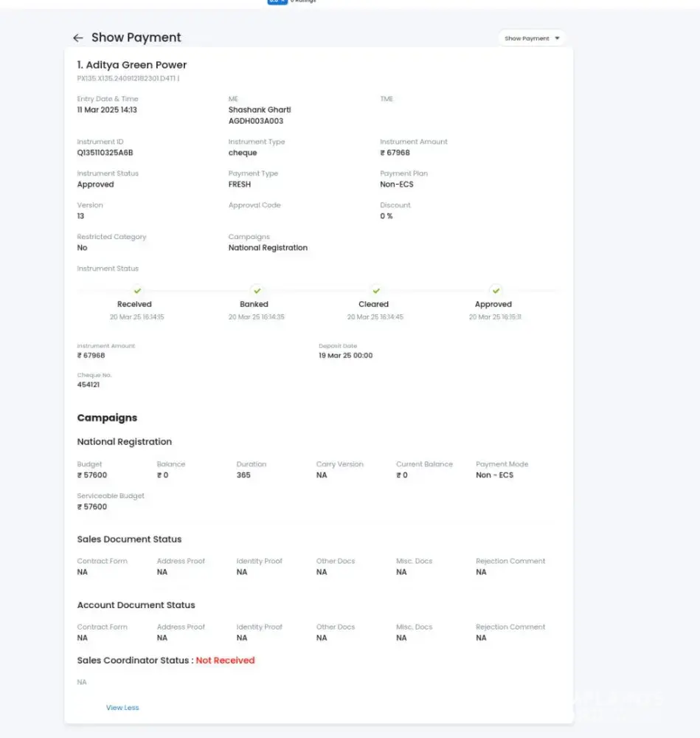Screen dimensions: 700x738
Task: Click the Cleared status checkmark icon
Action: click(x=376, y=291)
